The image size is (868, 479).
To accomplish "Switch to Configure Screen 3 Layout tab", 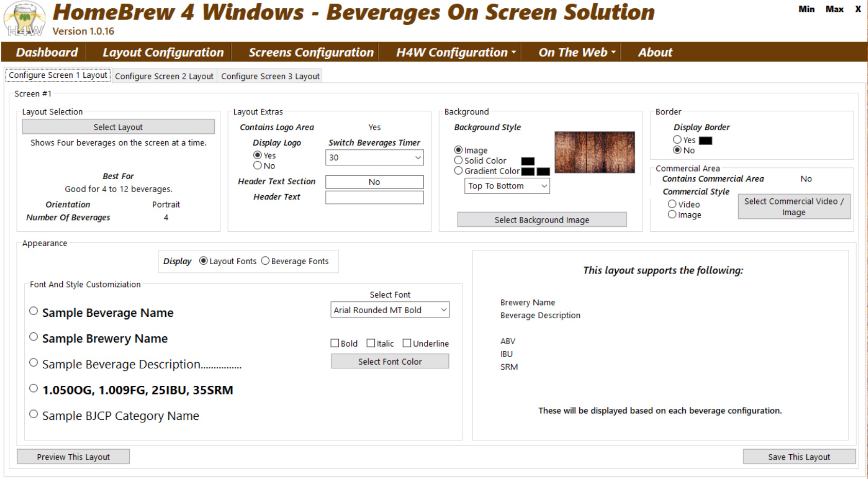I will (x=270, y=76).
